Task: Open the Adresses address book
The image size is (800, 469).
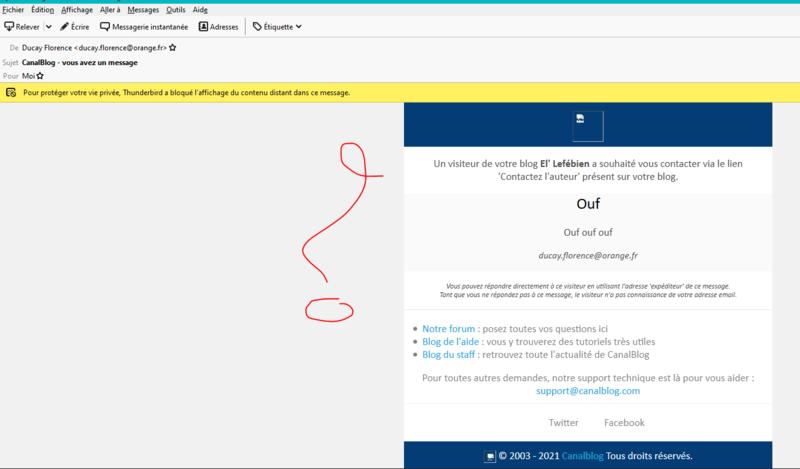Action: click(x=218, y=27)
